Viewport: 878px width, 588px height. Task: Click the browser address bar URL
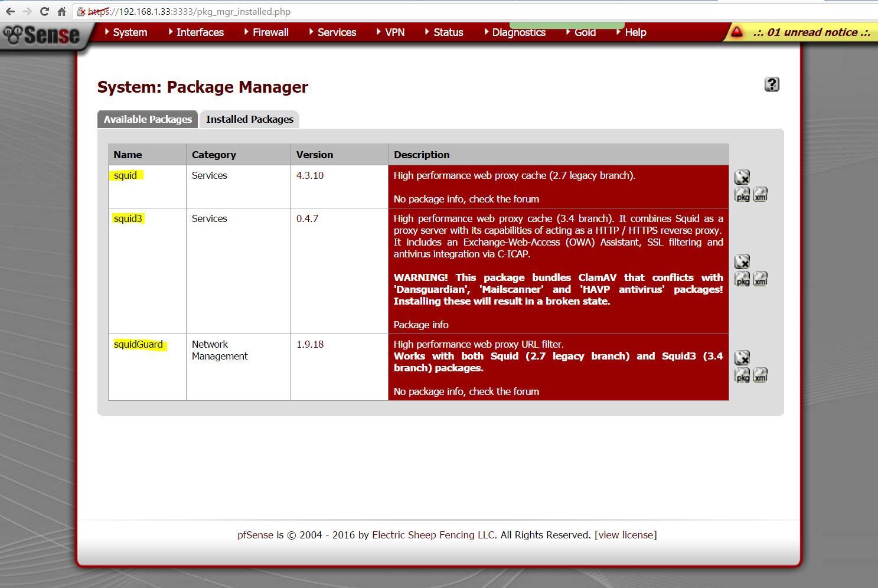(x=189, y=12)
